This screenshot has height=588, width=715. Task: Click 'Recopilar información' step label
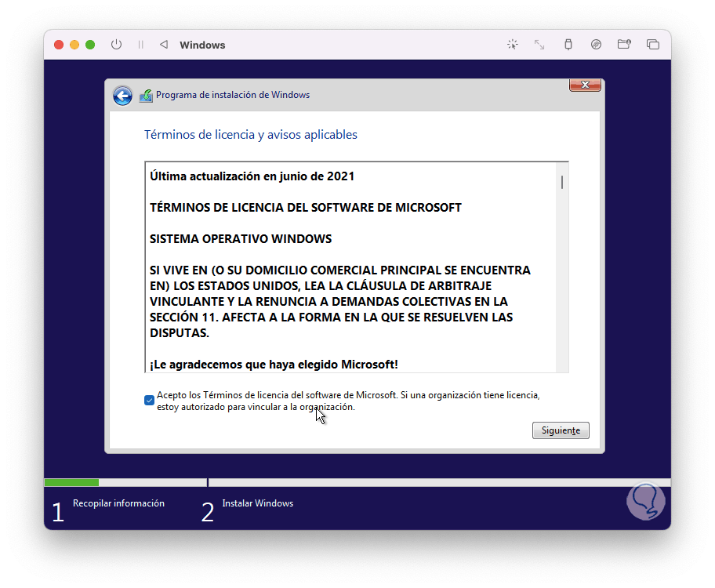point(118,503)
